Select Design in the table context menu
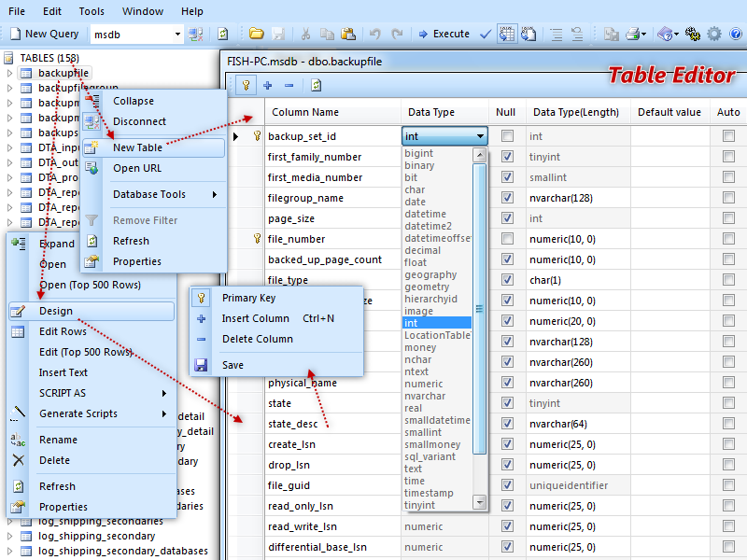Image resolution: width=747 pixels, height=560 pixels. (92, 311)
